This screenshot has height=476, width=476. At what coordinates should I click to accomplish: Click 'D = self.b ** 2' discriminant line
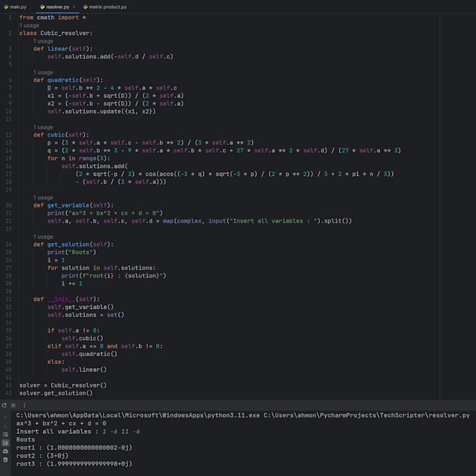click(x=112, y=88)
